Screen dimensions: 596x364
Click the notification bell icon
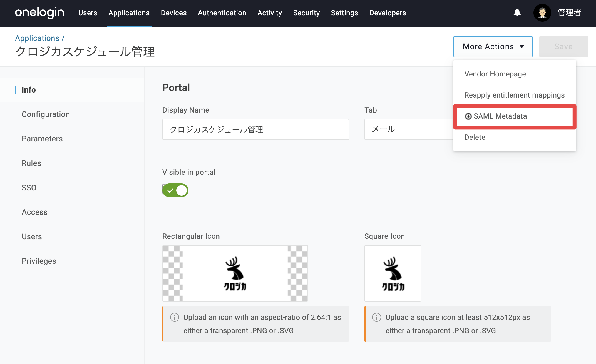517,13
